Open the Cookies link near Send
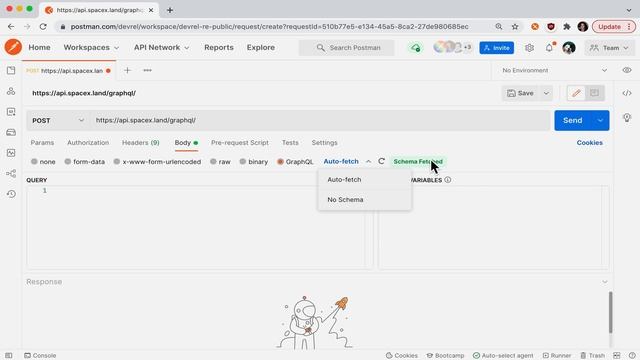The width and height of the screenshot is (640, 360). tap(589, 142)
